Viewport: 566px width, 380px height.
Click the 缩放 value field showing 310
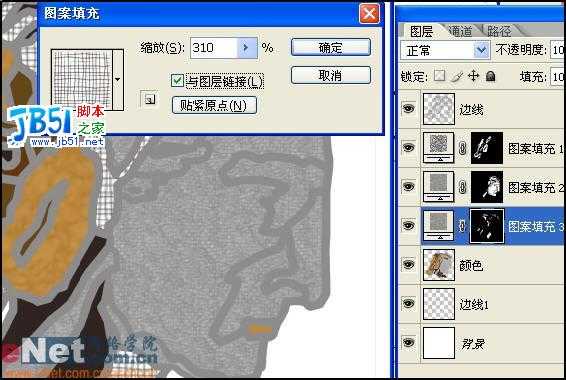pos(214,47)
